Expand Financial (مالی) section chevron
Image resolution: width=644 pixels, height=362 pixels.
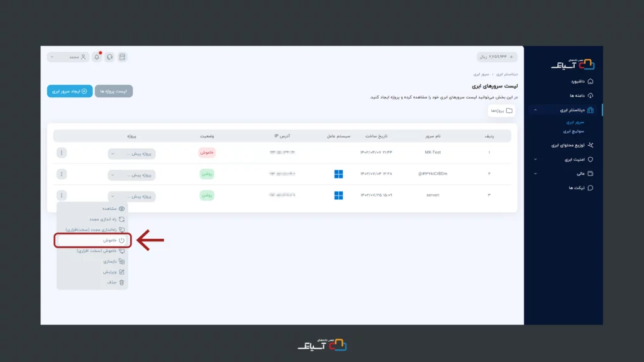point(535,173)
